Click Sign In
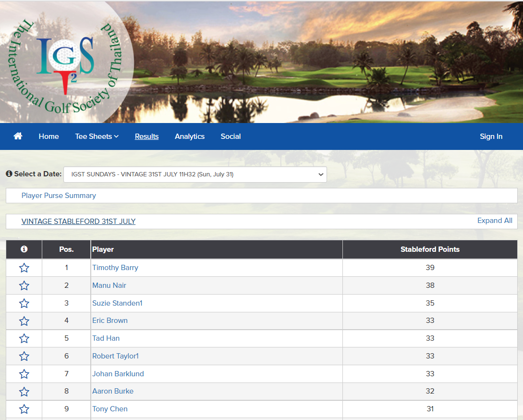The height and width of the screenshot is (420, 523). click(491, 136)
